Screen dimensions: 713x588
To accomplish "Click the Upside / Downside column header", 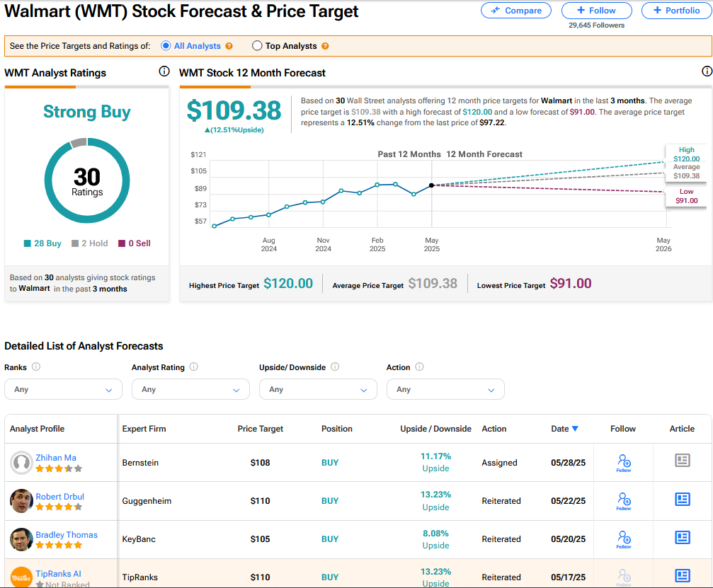I will pos(435,429).
